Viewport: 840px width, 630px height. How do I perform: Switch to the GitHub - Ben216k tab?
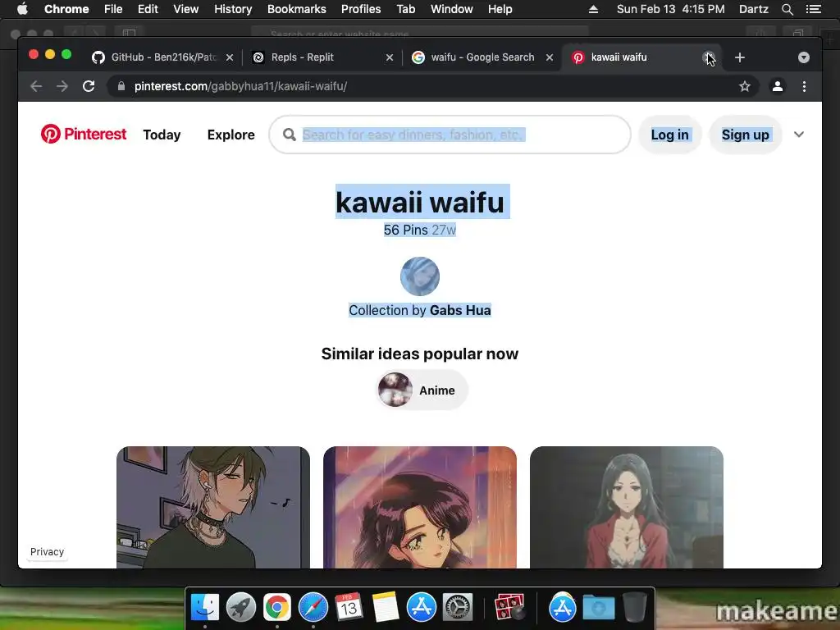pos(162,57)
